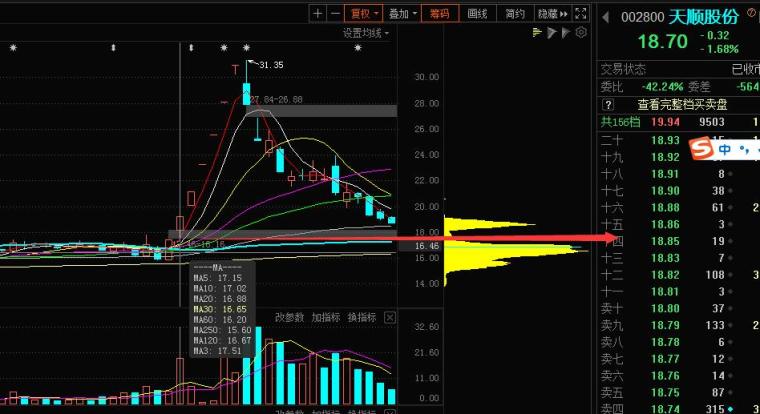This screenshot has height=414, width=760.
Task: Toggle the 画线 drawing tools
Action: pyautogui.click(x=478, y=14)
